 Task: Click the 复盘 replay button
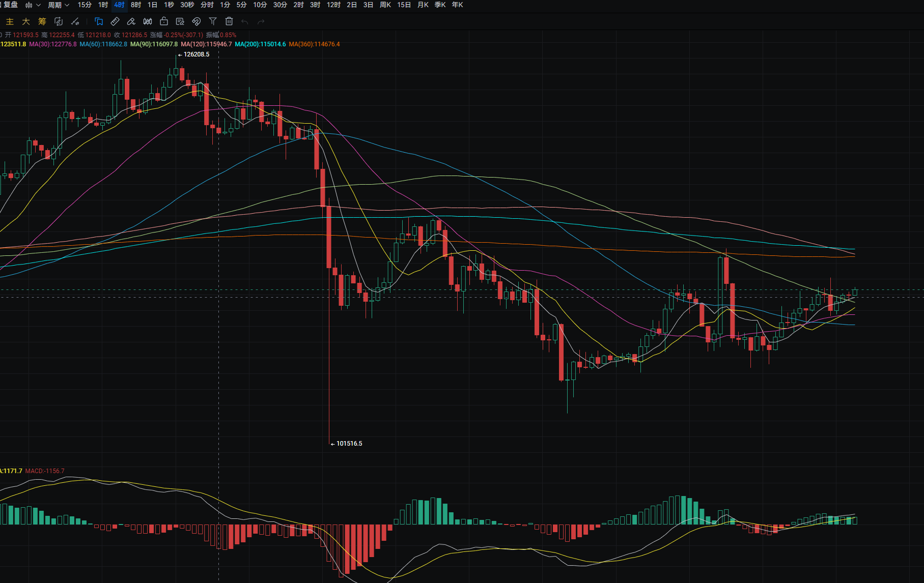[10, 5]
